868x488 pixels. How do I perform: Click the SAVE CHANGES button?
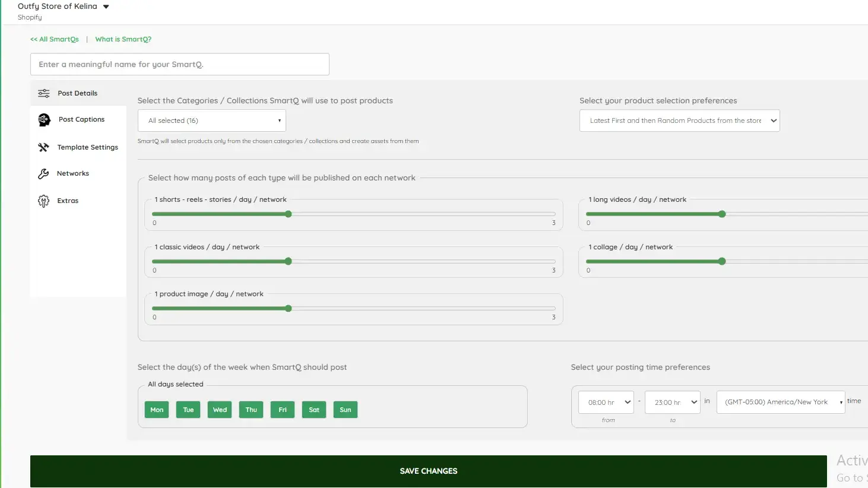tap(429, 471)
